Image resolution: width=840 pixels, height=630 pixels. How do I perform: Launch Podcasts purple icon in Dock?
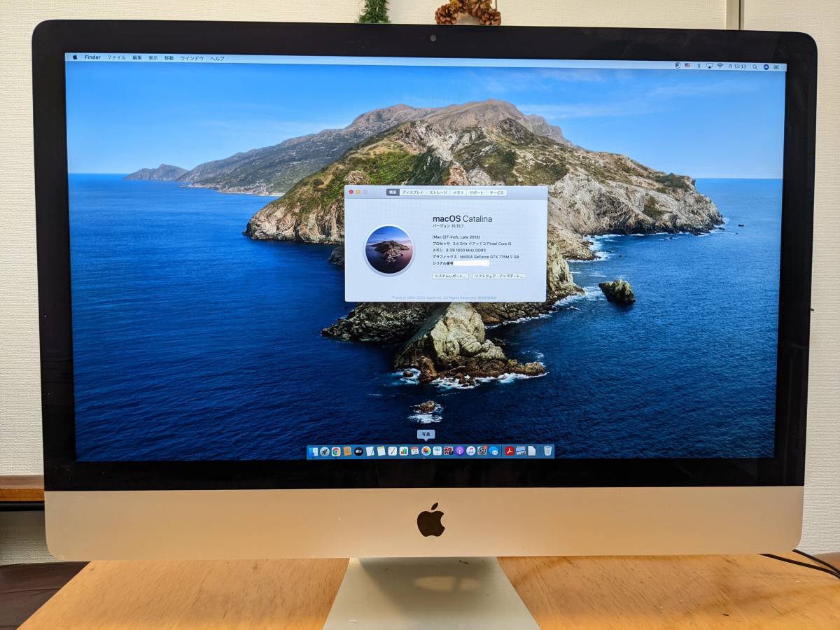(460, 451)
